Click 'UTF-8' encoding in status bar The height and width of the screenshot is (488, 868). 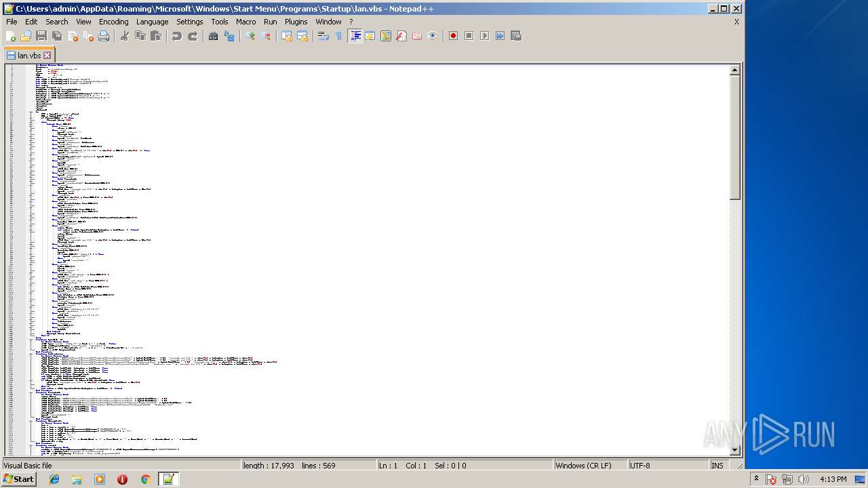[639, 466]
